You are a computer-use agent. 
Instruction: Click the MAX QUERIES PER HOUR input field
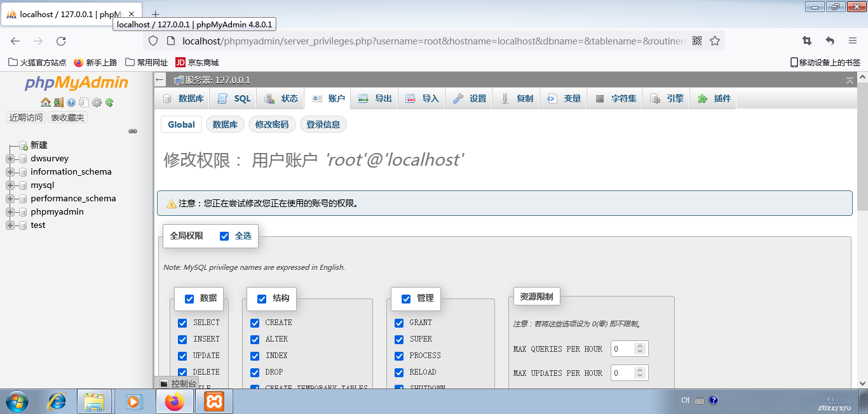pos(630,349)
